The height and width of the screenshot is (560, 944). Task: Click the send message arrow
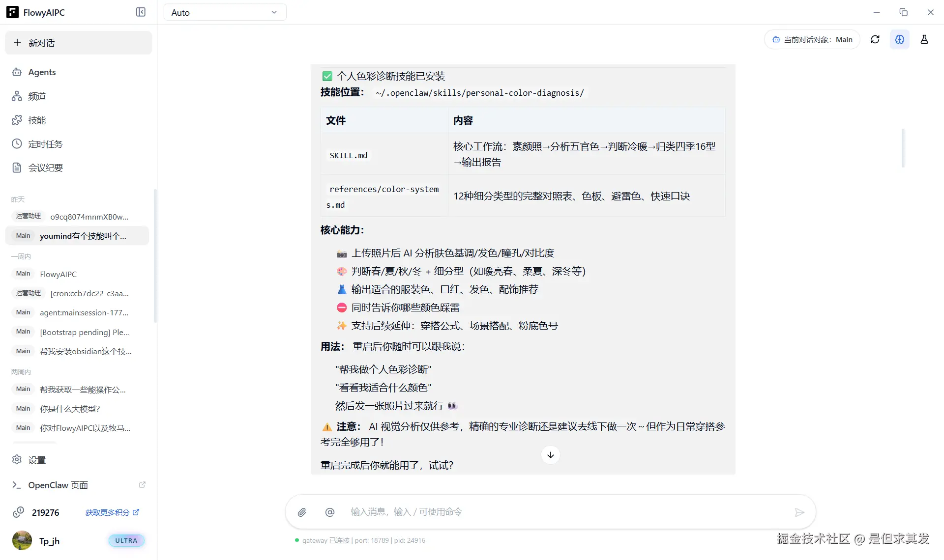point(799,512)
